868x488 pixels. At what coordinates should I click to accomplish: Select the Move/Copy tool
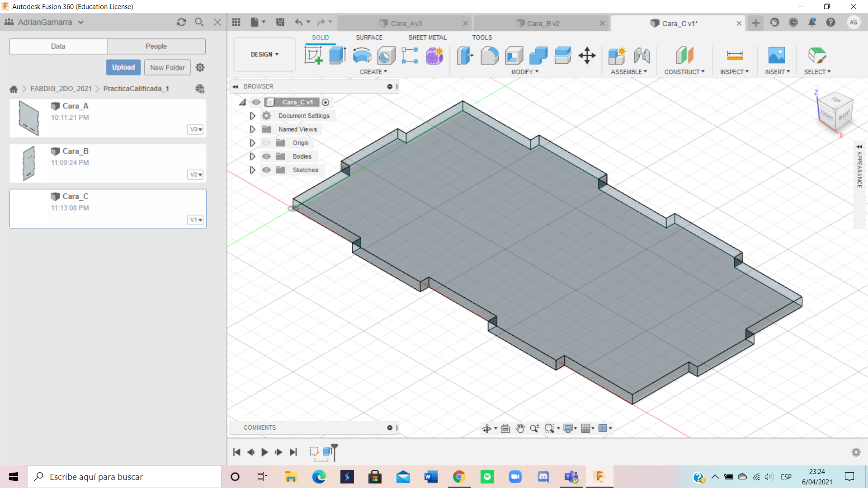[x=587, y=56]
